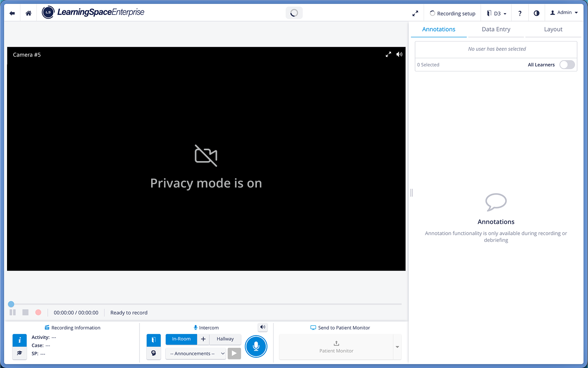Click the Recording Information heading
Image resolution: width=588 pixels, height=368 pixels.
click(x=72, y=328)
